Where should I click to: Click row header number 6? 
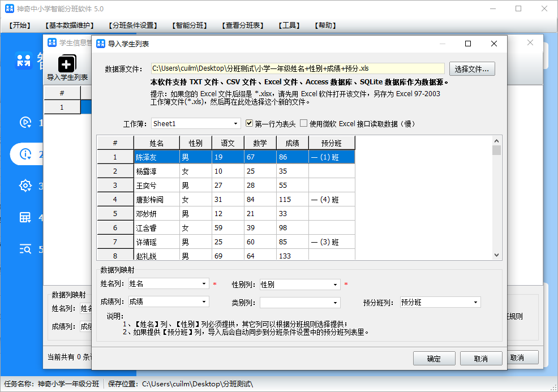coord(115,227)
